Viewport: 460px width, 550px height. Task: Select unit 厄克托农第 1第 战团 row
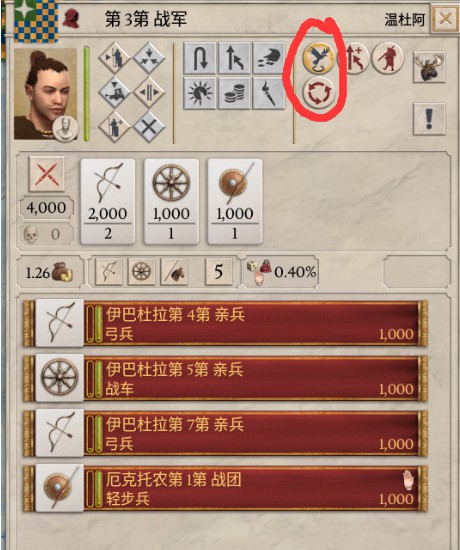point(225,488)
